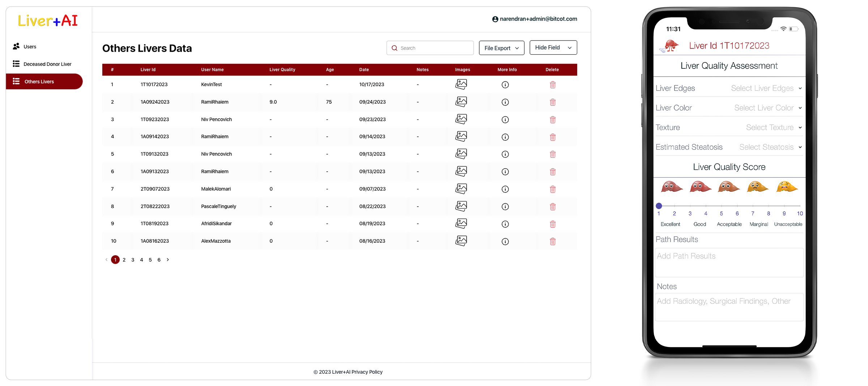Open the File Export dropdown

(502, 48)
